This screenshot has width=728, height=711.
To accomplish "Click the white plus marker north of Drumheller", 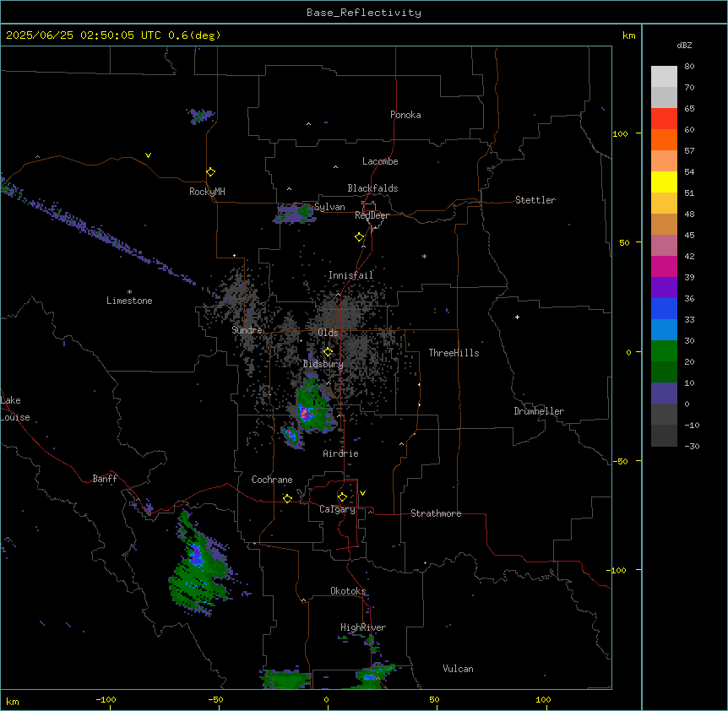I will click(517, 317).
